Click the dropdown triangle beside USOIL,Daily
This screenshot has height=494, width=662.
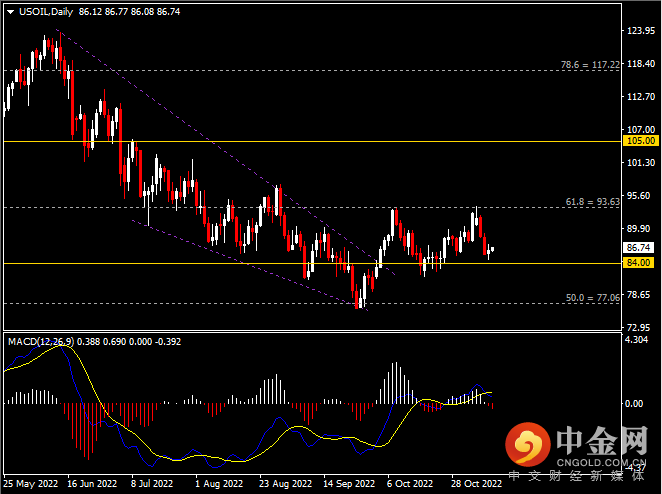coord(11,12)
